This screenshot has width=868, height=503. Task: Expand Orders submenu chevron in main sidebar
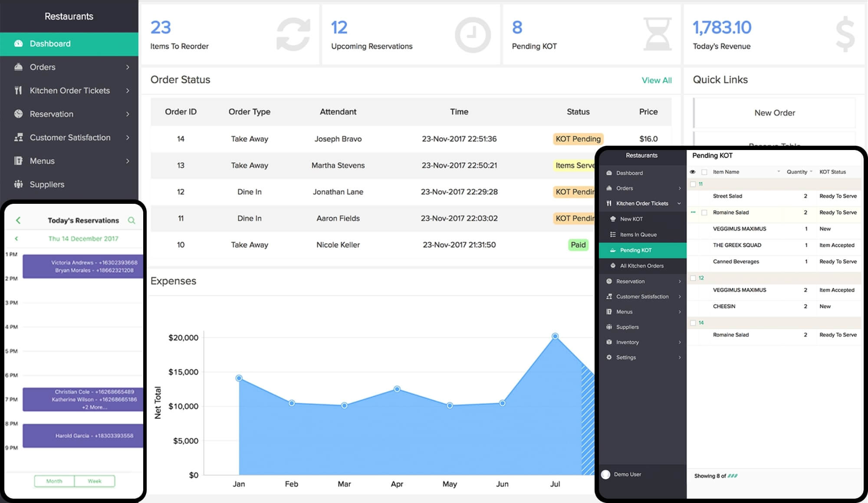pos(128,67)
